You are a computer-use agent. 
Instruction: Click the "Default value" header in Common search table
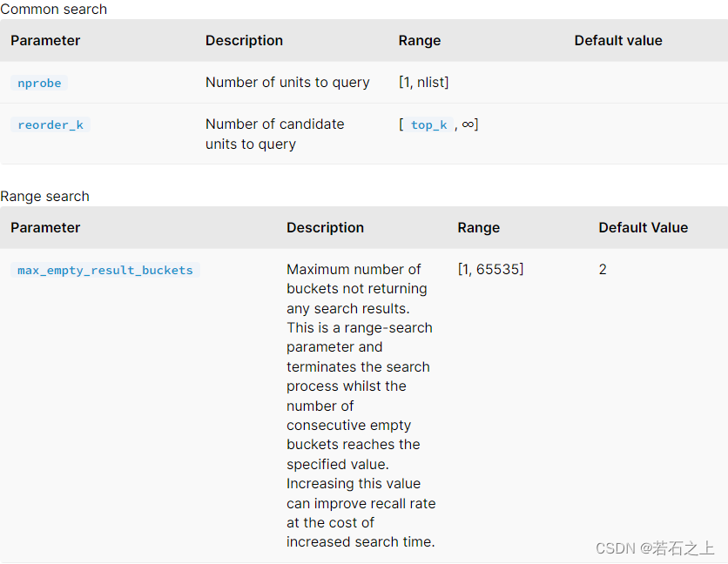click(x=618, y=40)
